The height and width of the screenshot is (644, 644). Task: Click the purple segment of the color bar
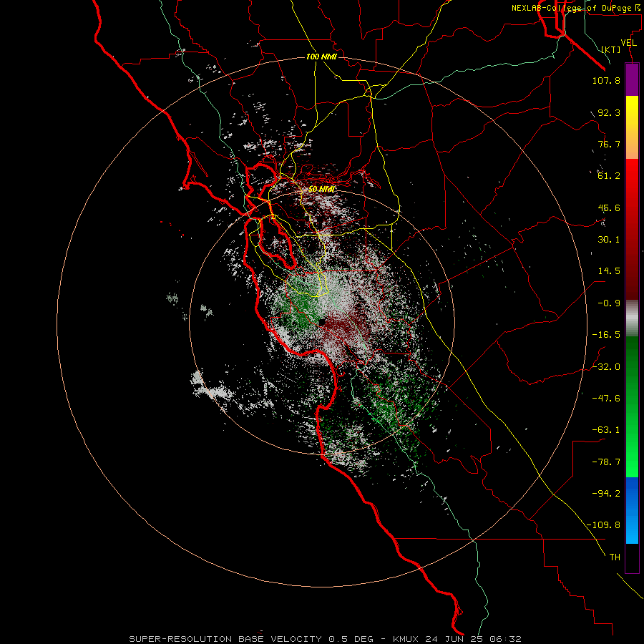point(632,80)
